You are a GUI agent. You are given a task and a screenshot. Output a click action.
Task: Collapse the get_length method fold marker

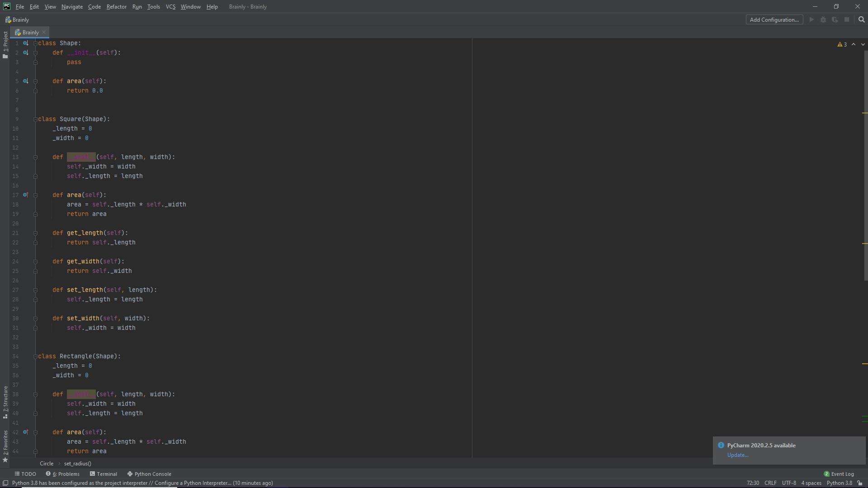[35, 233]
